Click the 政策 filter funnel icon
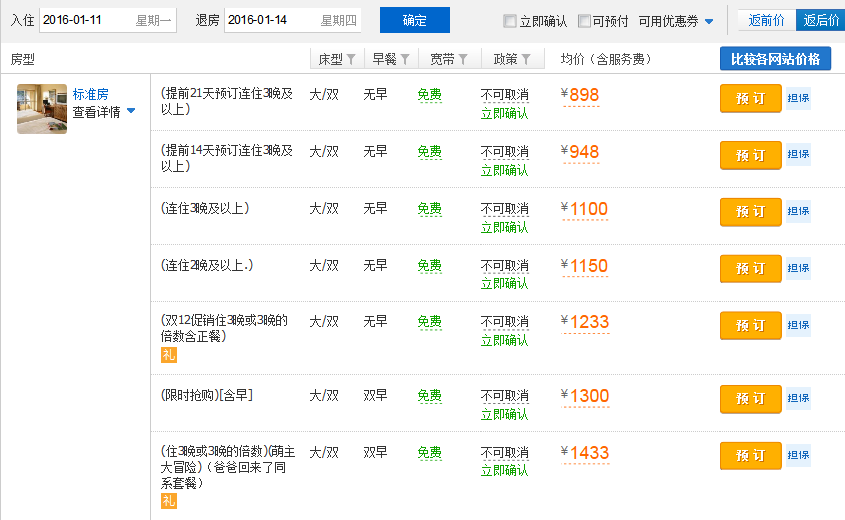 pos(526,59)
